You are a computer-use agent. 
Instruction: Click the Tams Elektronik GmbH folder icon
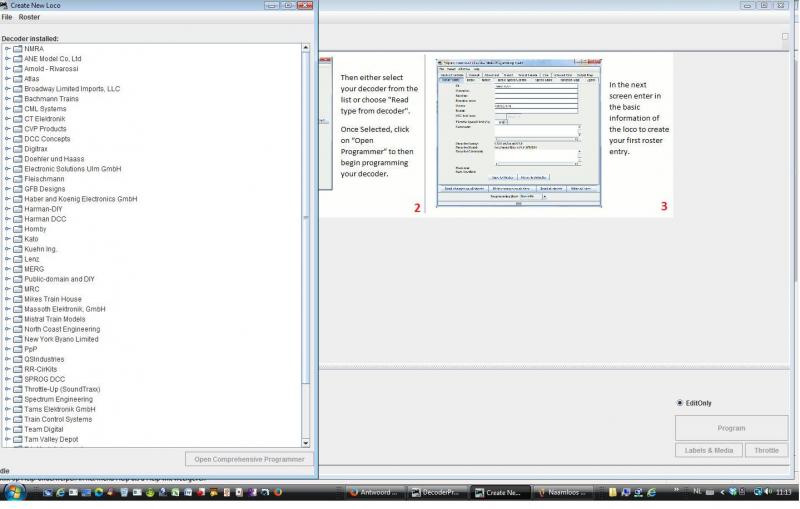[18, 409]
